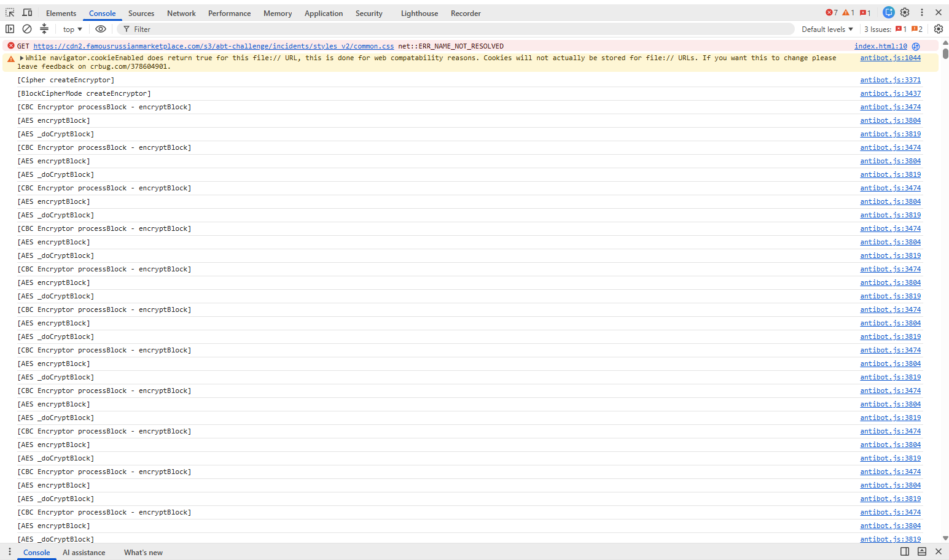Image resolution: width=949 pixels, height=560 pixels.
Task: Click the console vertical scrollbar thumb
Action: click(x=945, y=53)
